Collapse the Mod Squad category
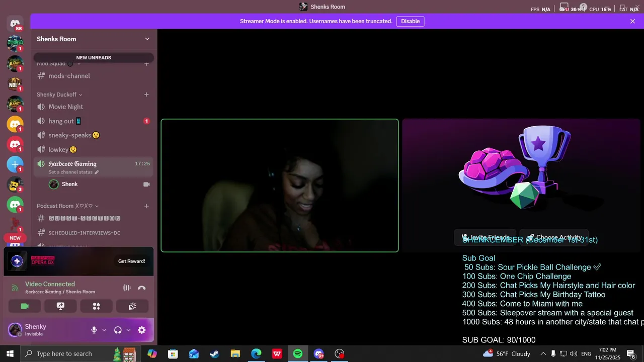 pyautogui.click(x=59, y=64)
